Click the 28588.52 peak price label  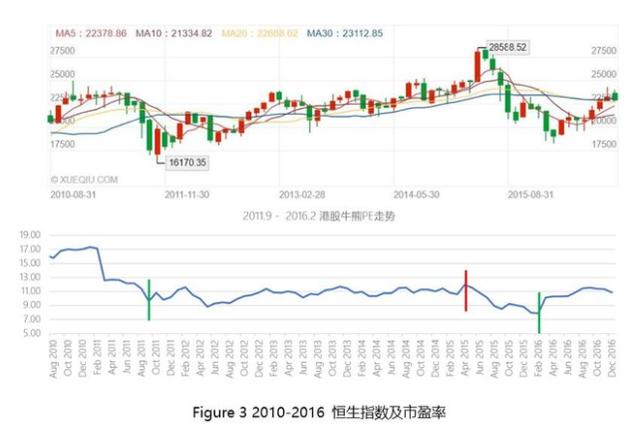pos(508,47)
